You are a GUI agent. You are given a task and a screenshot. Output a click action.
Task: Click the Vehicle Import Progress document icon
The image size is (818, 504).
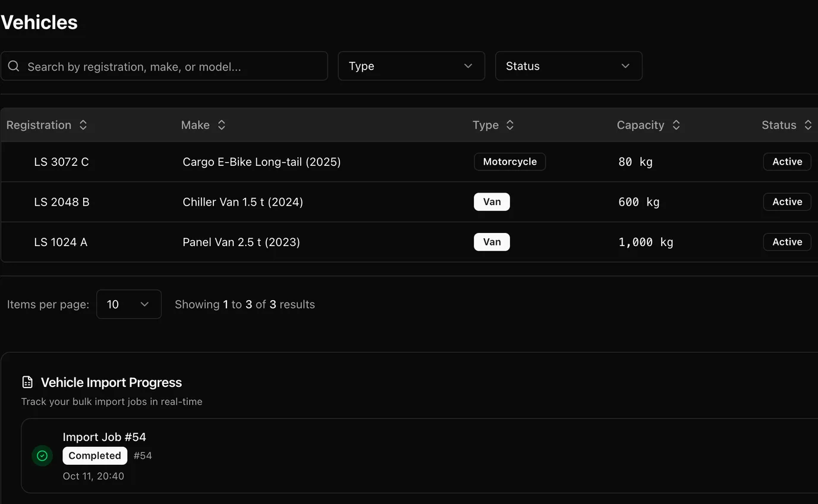click(27, 382)
